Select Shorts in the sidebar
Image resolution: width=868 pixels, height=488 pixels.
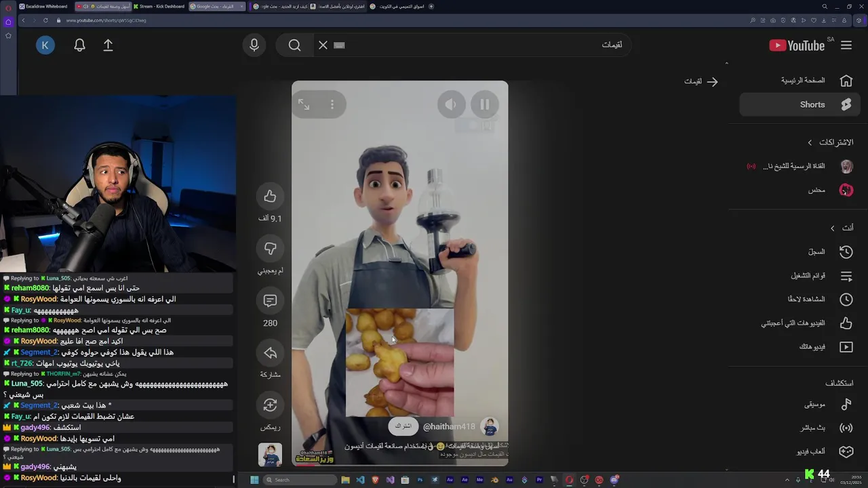(x=800, y=104)
